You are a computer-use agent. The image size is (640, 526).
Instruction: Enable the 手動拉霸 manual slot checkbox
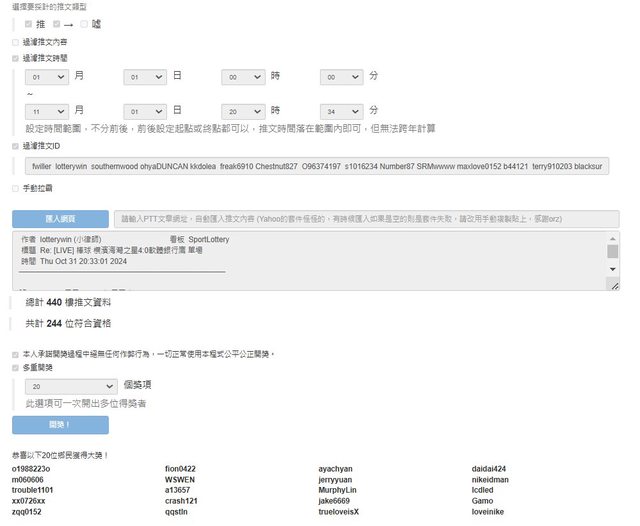(x=15, y=188)
